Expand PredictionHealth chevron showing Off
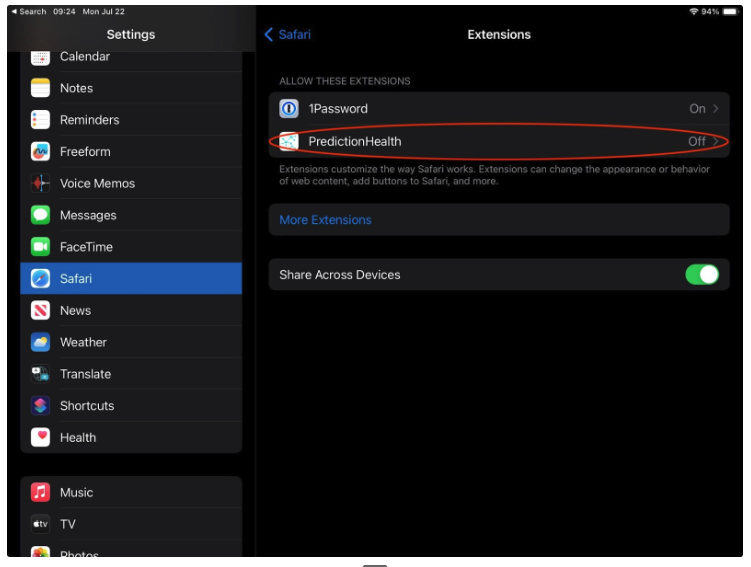The width and height of the screenshot is (751, 567). [716, 141]
